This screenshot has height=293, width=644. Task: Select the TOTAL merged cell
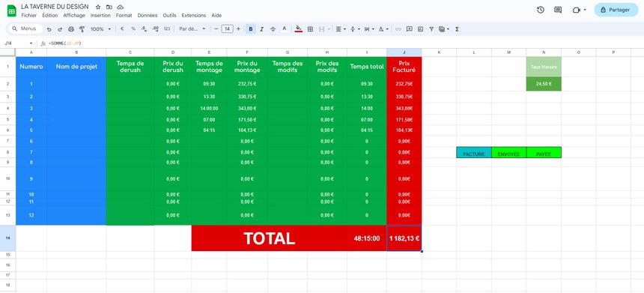(269, 238)
